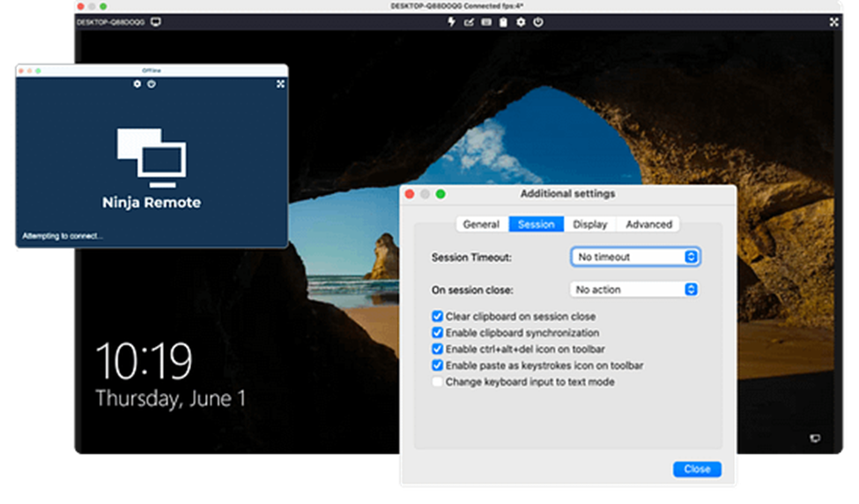Click power icon in the main remote toolbar

538,22
